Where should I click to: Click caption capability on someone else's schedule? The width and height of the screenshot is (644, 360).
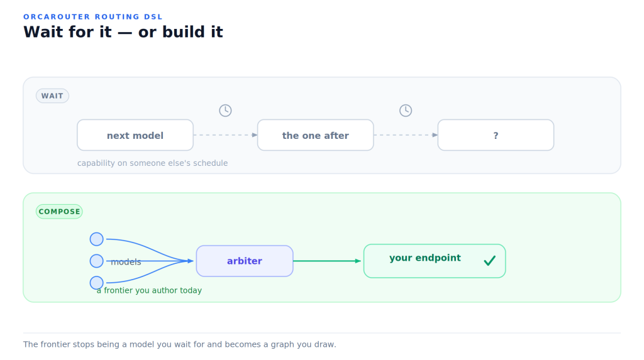click(152, 163)
